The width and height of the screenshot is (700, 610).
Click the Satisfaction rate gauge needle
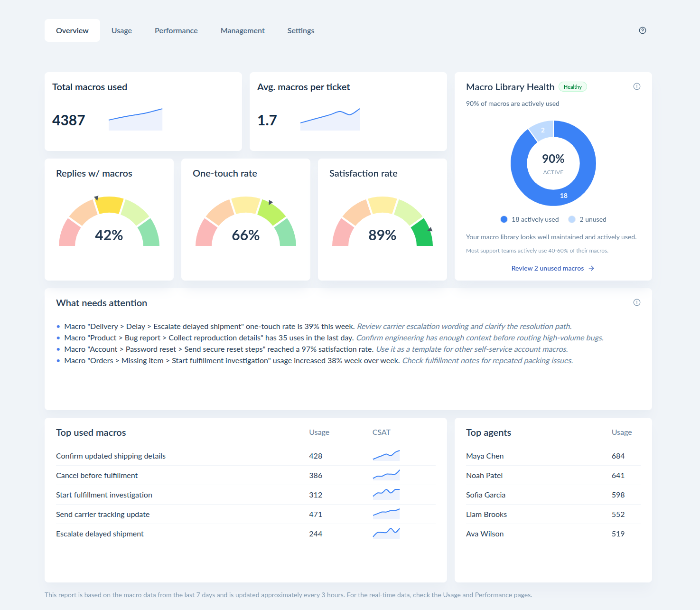pos(430,229)
